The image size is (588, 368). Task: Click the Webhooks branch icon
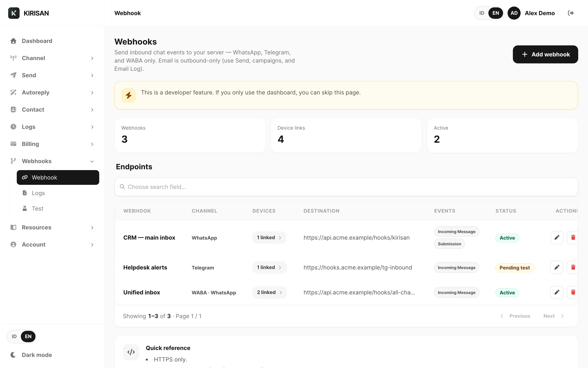(13, 161)
